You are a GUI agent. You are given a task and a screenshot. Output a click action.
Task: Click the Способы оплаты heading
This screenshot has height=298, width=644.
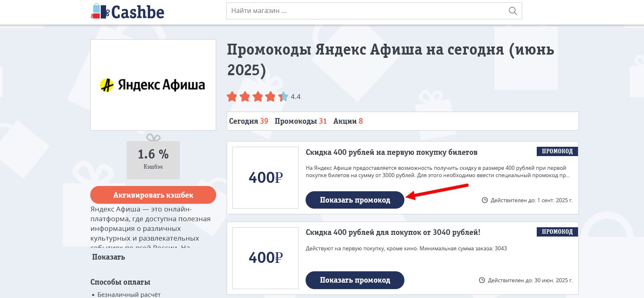point(120,282)
